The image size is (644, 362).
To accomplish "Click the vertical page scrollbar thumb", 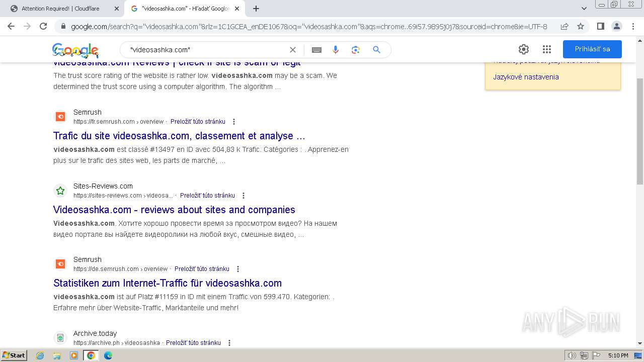I will (640, 132).
